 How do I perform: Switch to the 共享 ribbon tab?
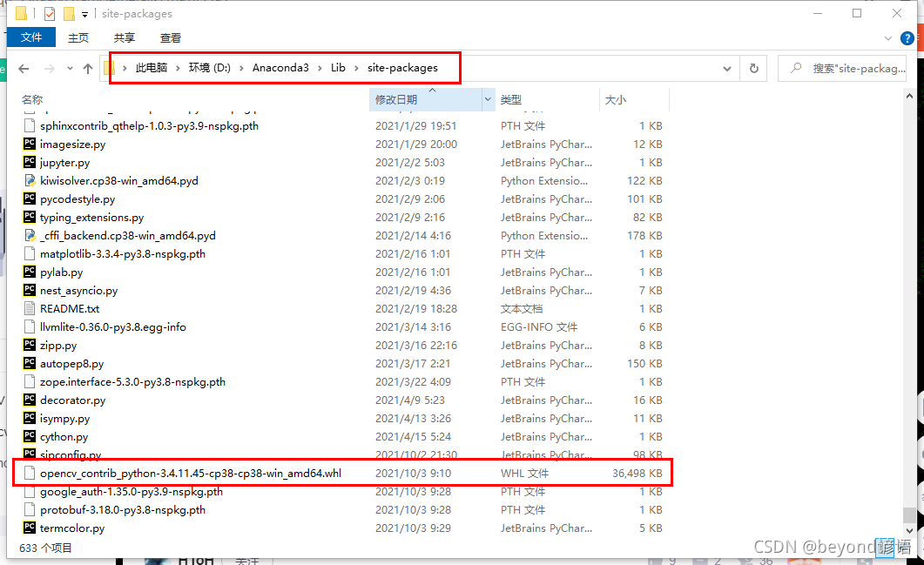click(124, 37)
